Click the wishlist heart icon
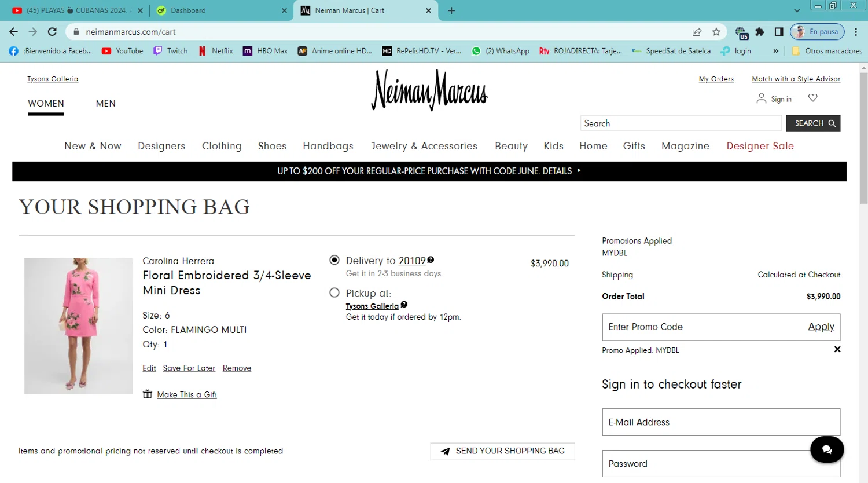The height and width of the screenshot is (483, 868). click(813, 98)
